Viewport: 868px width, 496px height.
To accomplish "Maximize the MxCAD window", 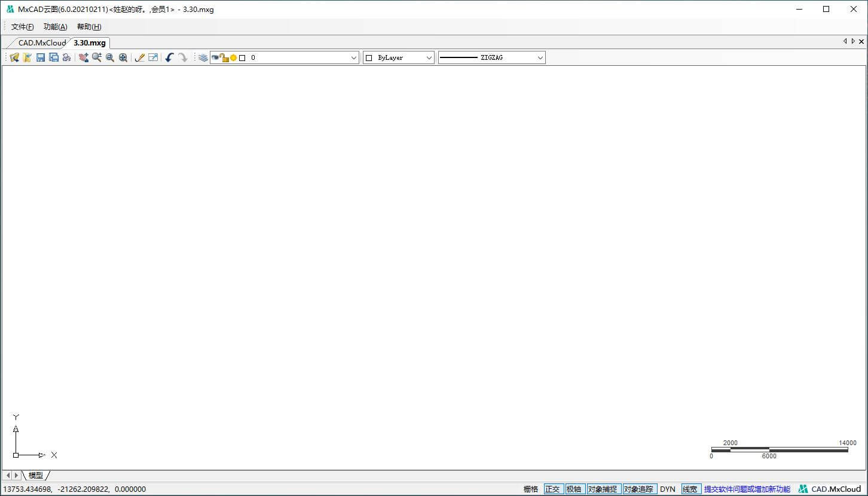I will point(826,9).
